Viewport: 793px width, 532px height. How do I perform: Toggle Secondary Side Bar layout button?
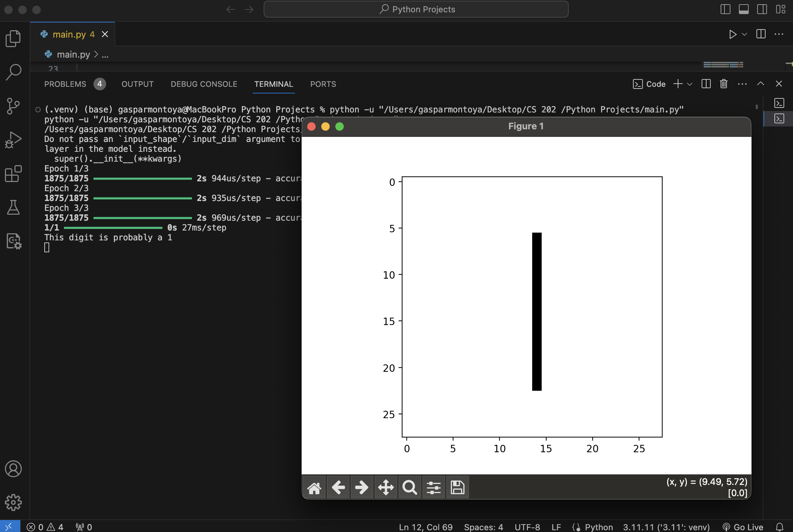pos(762,9)
